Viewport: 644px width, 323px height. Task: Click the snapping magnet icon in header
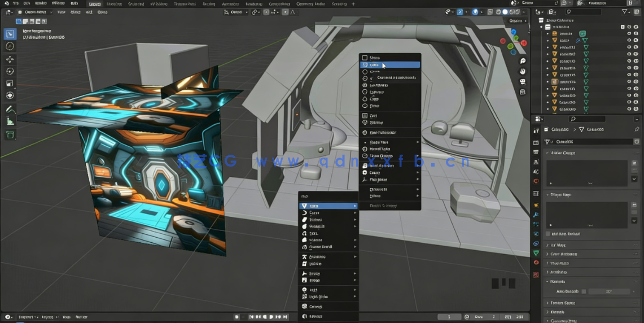coord(266,12)
